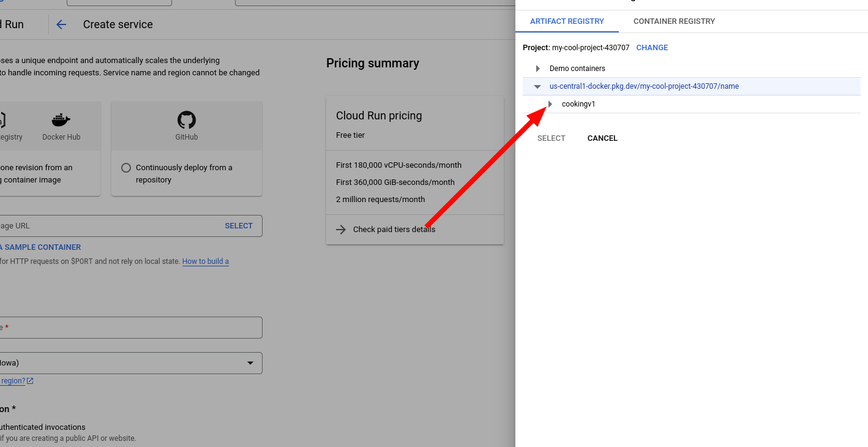
Task: Expand the Demo containers tree node
Action: (538, 69)
